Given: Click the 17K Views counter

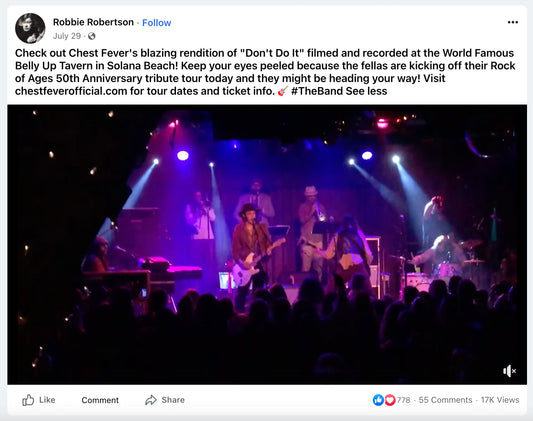Looking at the screenshot, I should pyautogui.click(x=500, y=400).
